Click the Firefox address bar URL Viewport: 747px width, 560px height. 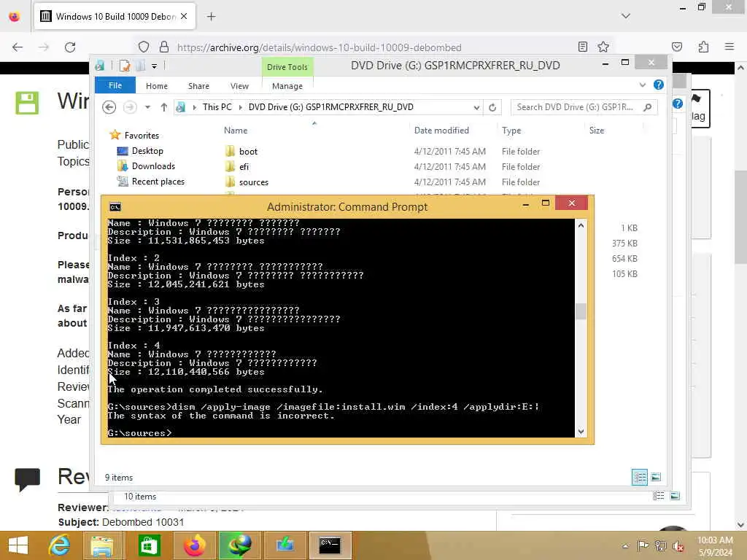point(319,47)
